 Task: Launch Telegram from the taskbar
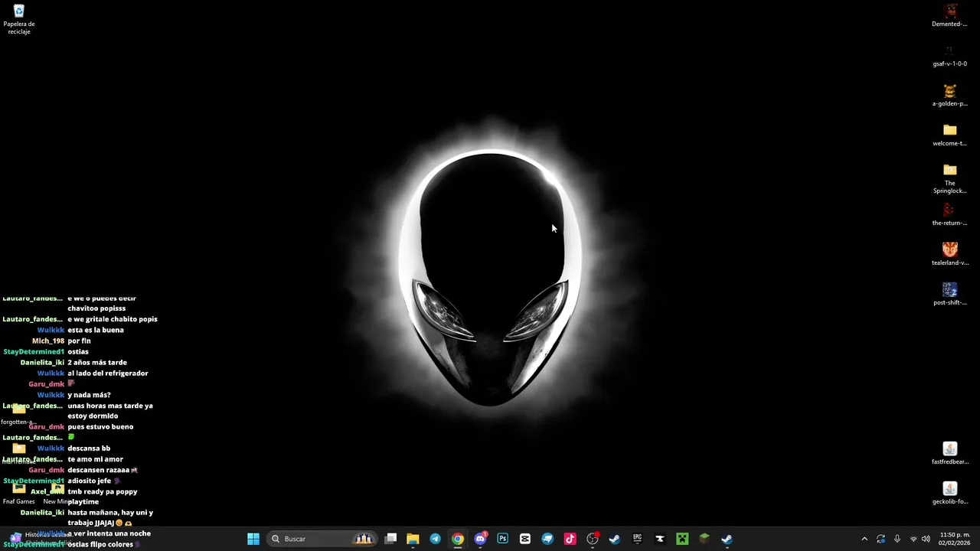(435, 539)
